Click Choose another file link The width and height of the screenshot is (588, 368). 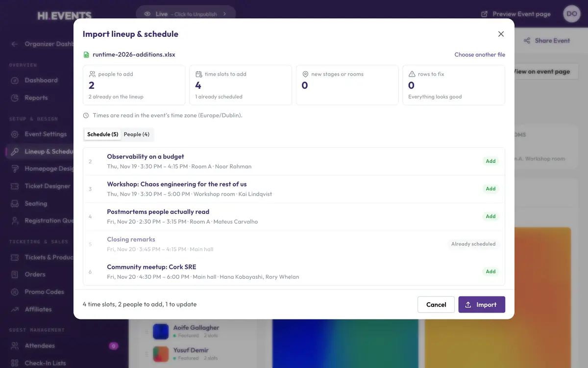480,55
